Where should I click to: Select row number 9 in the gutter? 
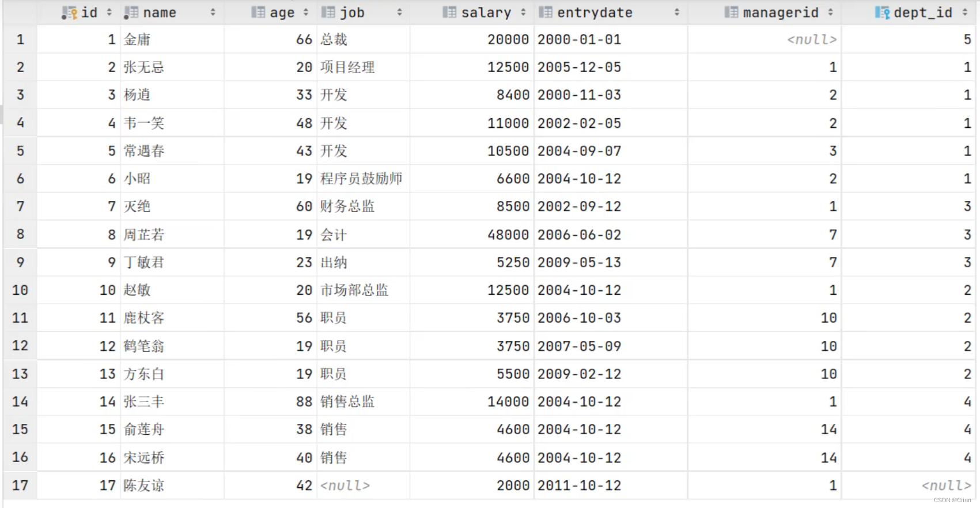click(20, 263)
